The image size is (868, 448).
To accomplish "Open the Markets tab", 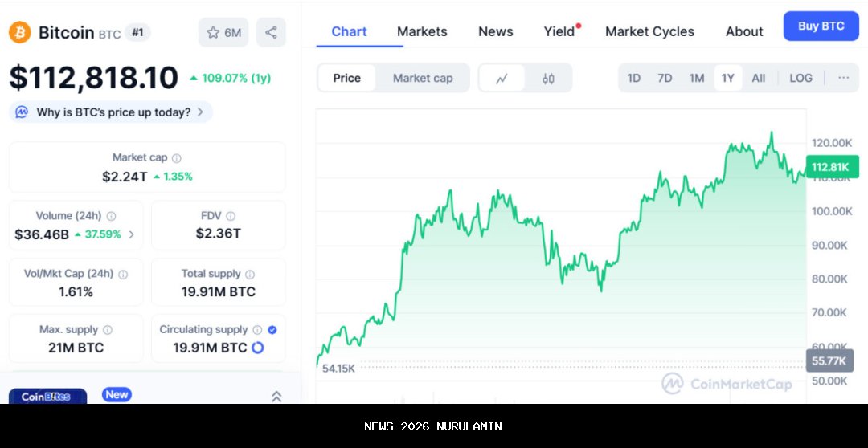I will coord(422,31).
